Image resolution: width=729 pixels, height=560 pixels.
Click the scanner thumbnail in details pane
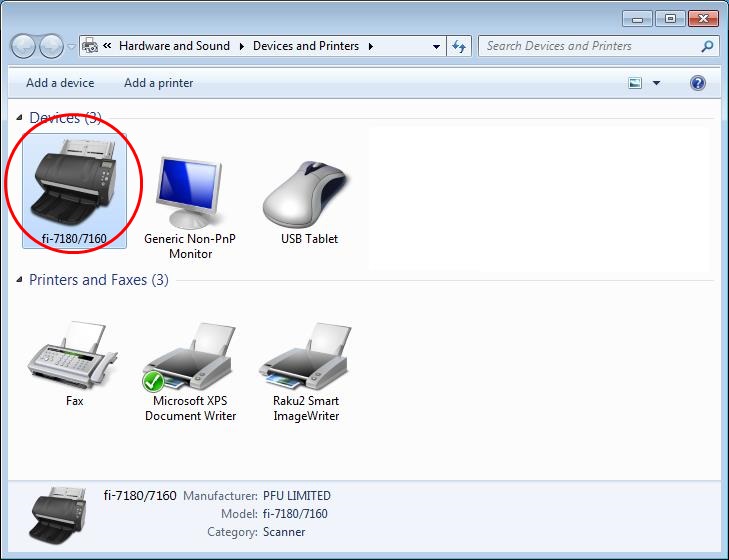click(59, 515)
